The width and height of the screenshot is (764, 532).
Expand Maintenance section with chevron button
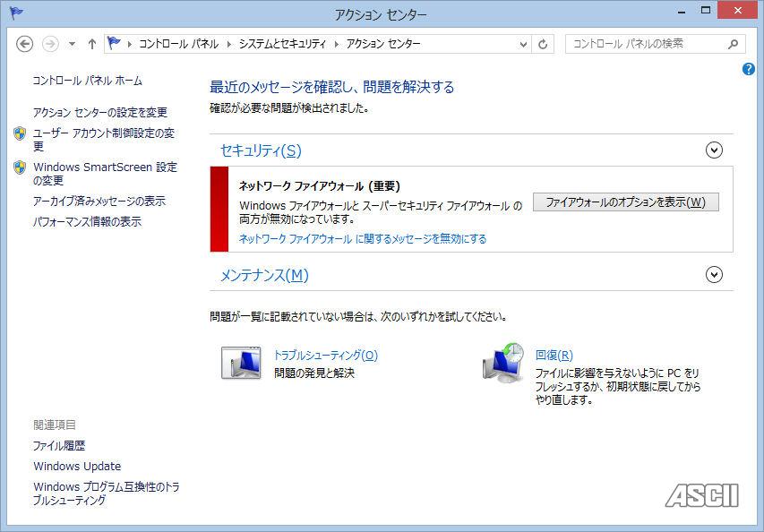coord(714,275)
